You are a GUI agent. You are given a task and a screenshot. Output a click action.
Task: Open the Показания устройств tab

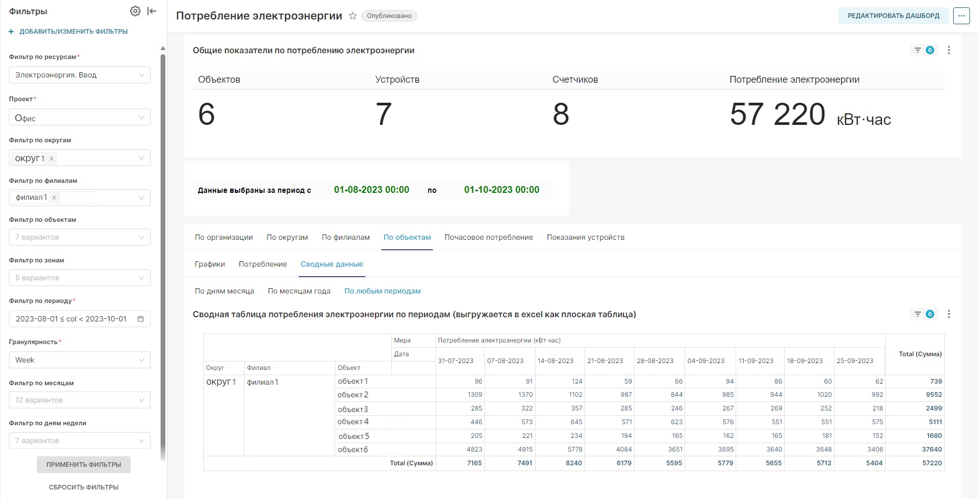point(586,237)
